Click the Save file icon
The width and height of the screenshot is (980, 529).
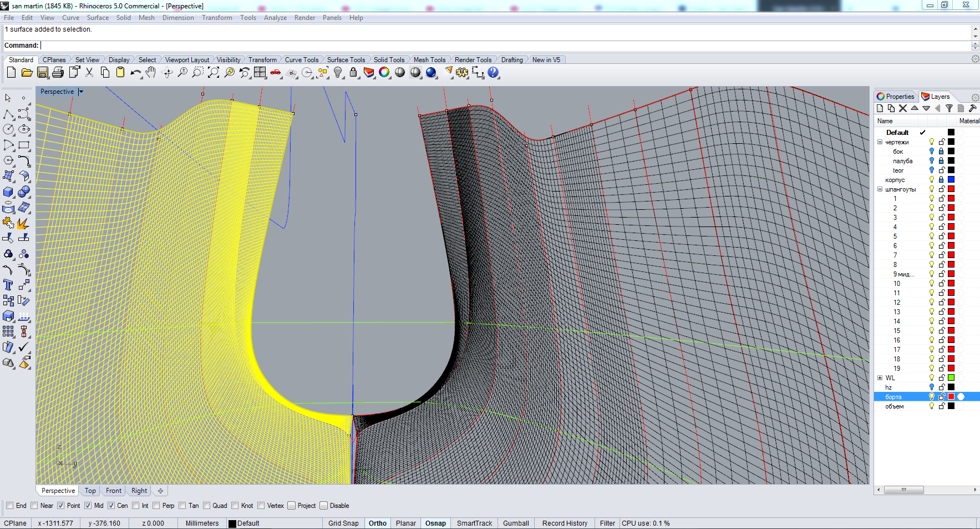[x=43, y=73]
